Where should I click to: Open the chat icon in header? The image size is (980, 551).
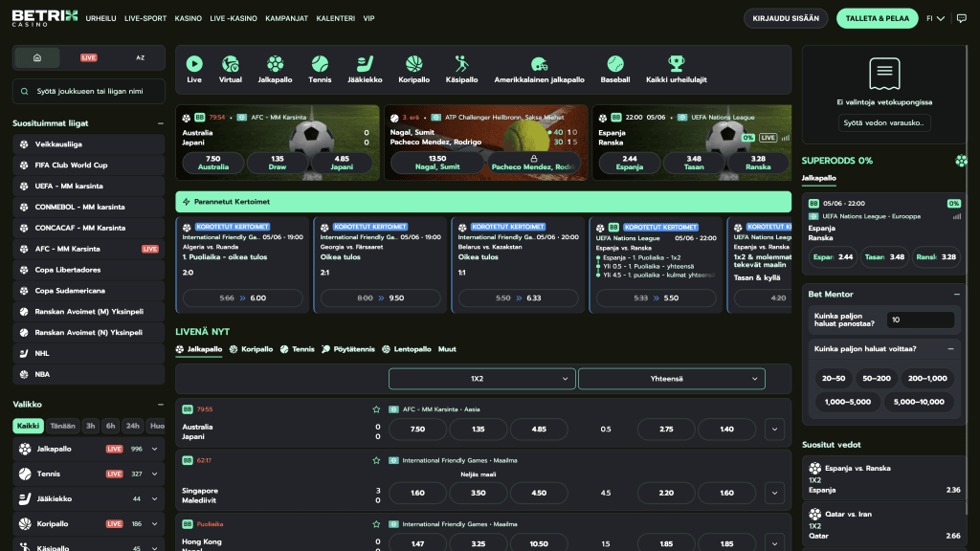961,19
